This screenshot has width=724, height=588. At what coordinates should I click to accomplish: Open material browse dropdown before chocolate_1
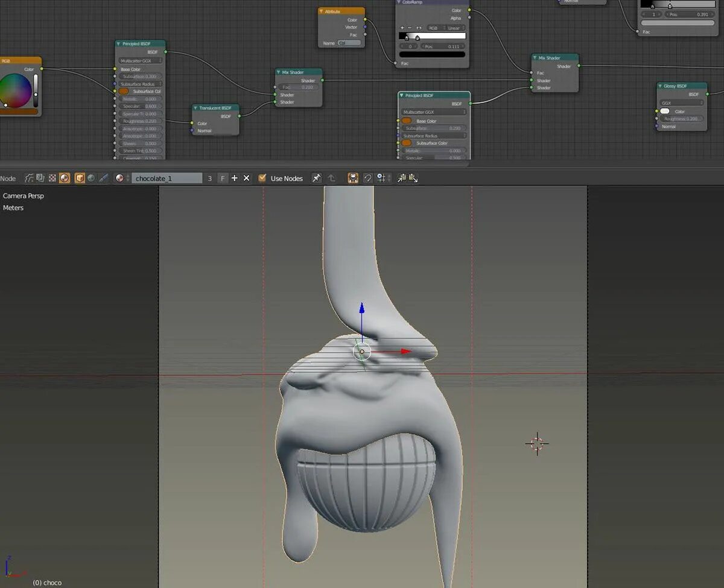point(121,178)
